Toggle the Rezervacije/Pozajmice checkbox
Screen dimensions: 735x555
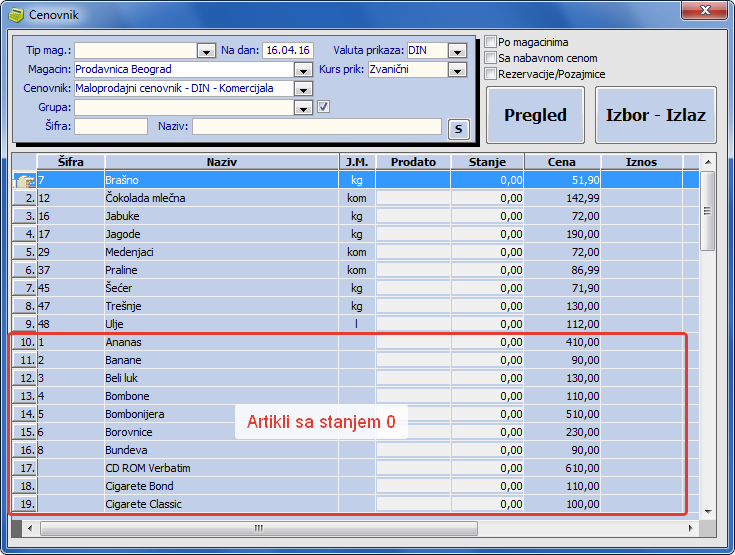click(490, 74)
